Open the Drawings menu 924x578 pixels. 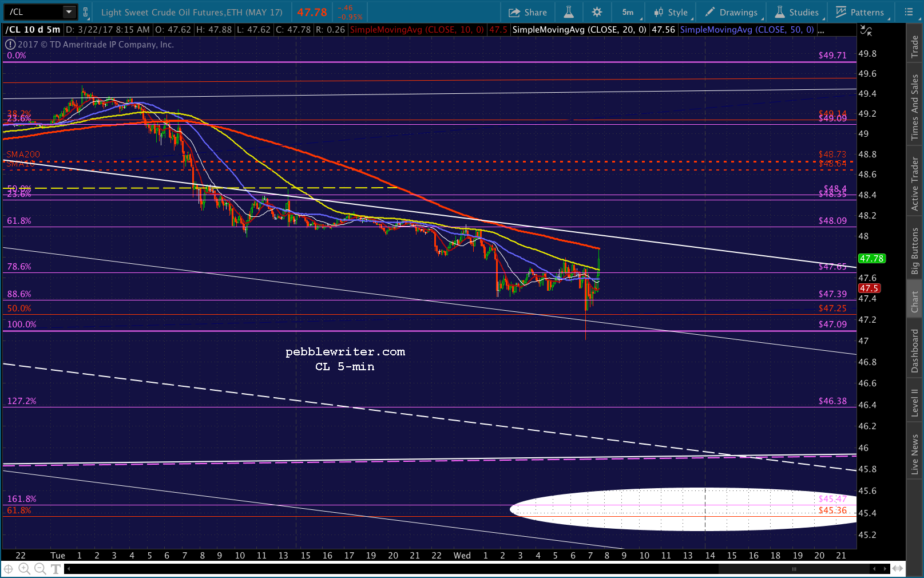pos(732,12)
